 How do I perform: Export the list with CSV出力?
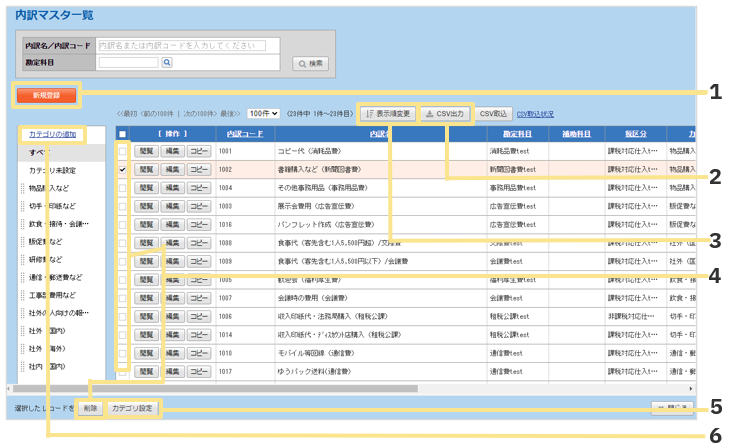click(444, 114)
